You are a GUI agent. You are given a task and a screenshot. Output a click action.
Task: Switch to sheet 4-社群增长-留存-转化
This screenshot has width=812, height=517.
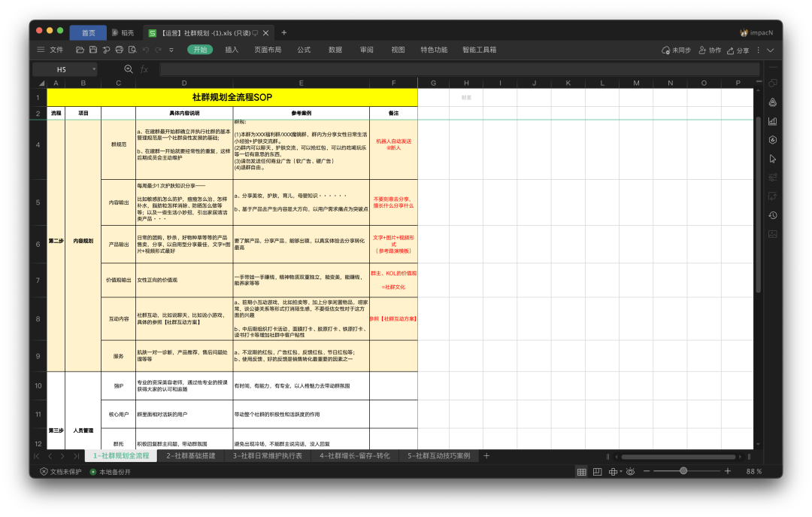[355, 456]
